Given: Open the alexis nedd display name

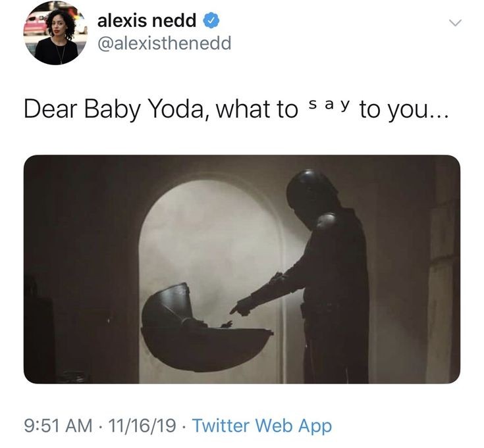Looking at the screenshot, I should point(147,20).
